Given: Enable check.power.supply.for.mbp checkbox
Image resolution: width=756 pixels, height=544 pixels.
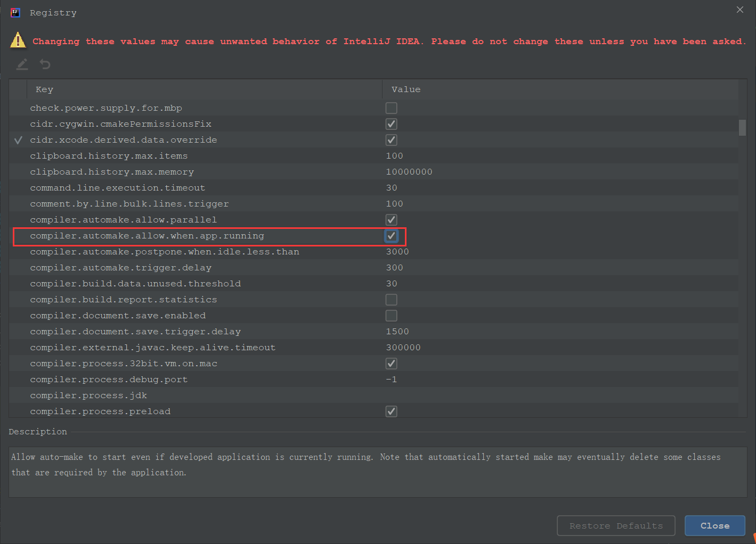Looking at the screenshot, I should [391, 108].
